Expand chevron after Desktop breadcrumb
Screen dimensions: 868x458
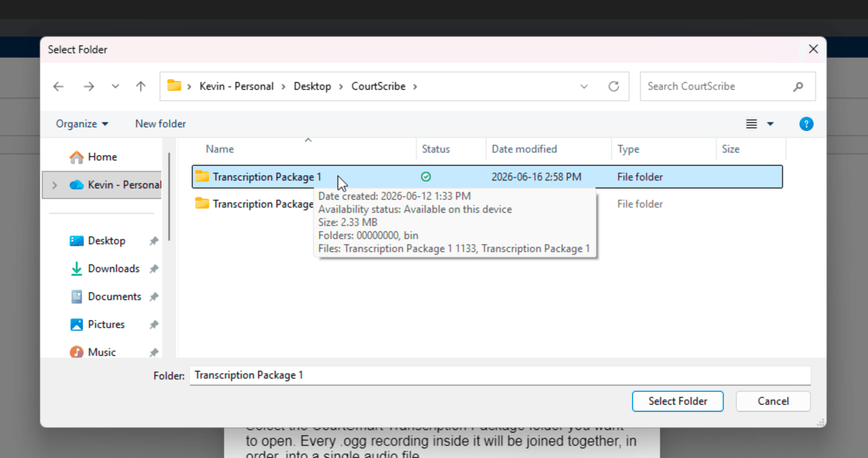(341, 86)
